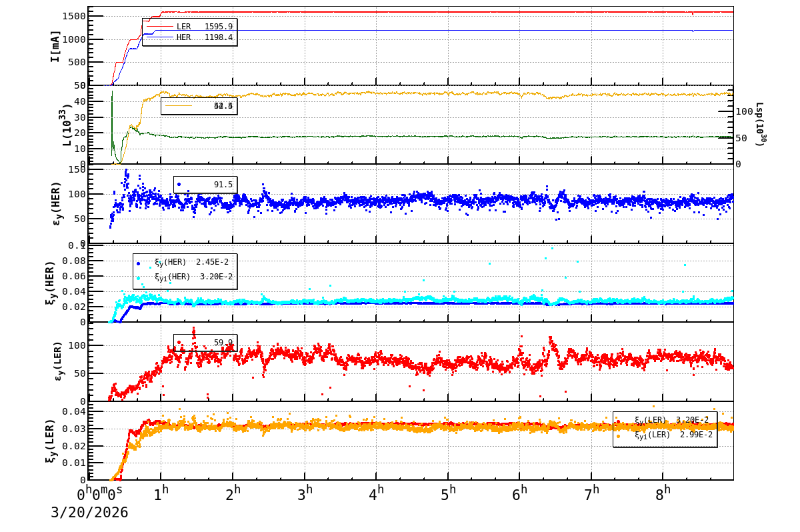Click the 6h time axis label
This screenshot has width=800, height=532.
pyautogui.click(x=520, y=493)
